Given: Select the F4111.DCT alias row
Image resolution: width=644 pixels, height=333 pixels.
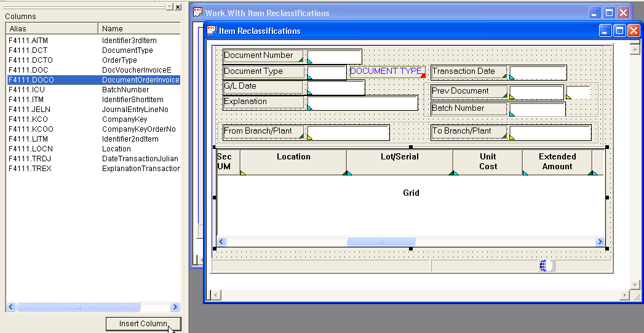Looking at the screenshot, I should pos(93,50).
